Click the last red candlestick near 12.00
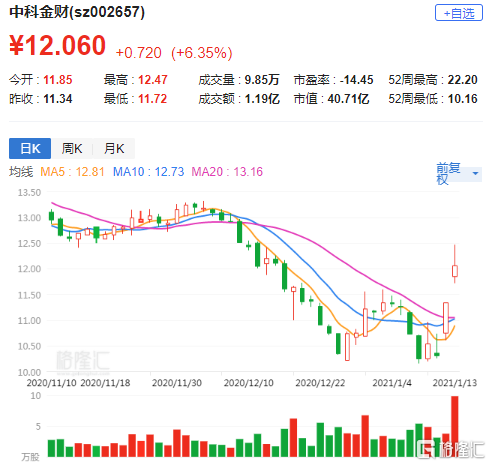 455,271
